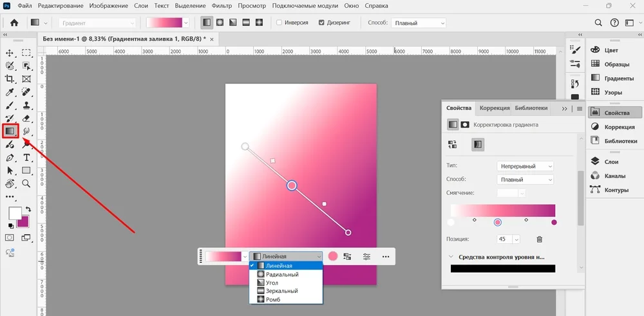
Task: Select the Zoom magnifier tool
Action: [x=26, y=183]
